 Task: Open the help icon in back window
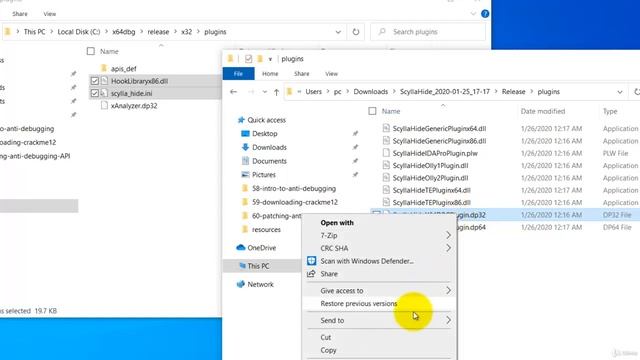coord(485,14)
